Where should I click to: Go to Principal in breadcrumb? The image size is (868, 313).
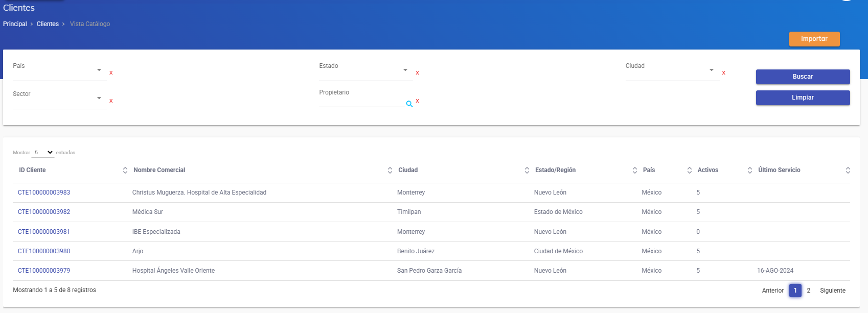tap(15, 24)
